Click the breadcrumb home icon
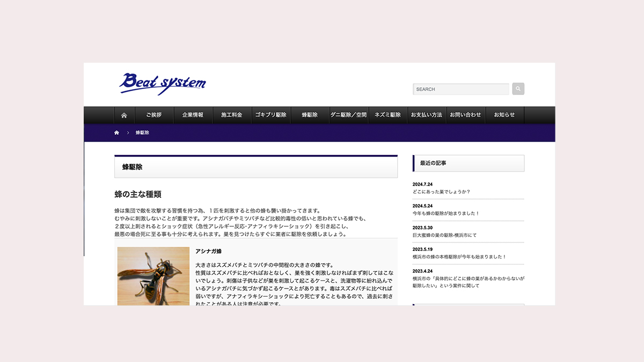Screen dimensions: 644x362 tap(117, 132)
